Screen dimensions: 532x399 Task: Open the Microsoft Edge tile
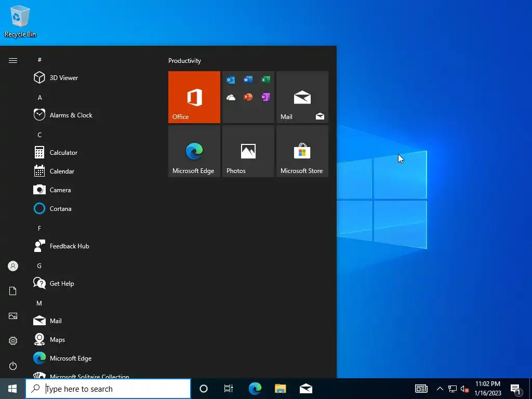coord(194,151)
